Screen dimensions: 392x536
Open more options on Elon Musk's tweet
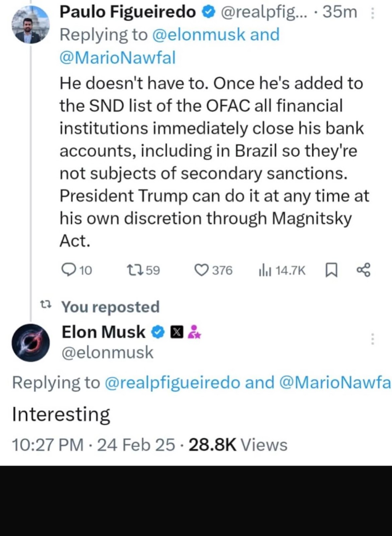pyautogui.click(x=373, y=339)
